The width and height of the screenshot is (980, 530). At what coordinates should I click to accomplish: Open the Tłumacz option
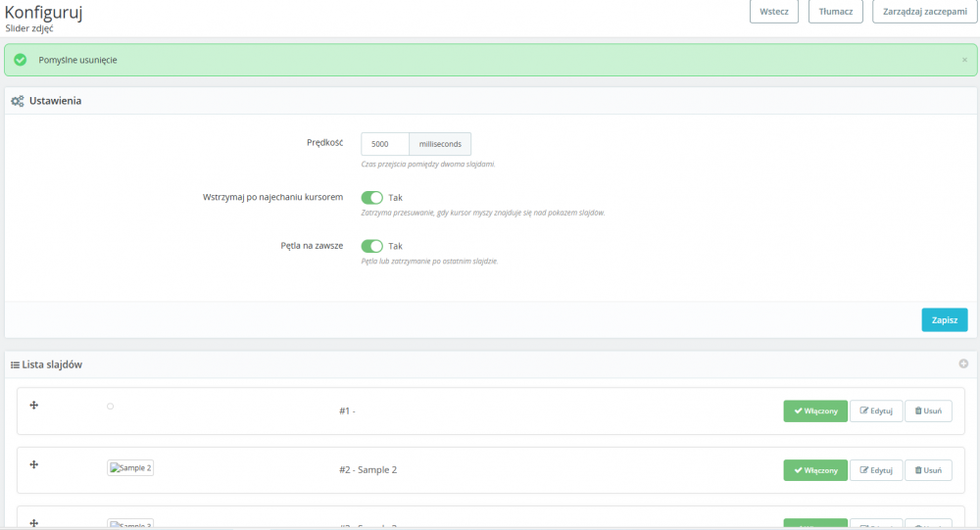point(835,11)
